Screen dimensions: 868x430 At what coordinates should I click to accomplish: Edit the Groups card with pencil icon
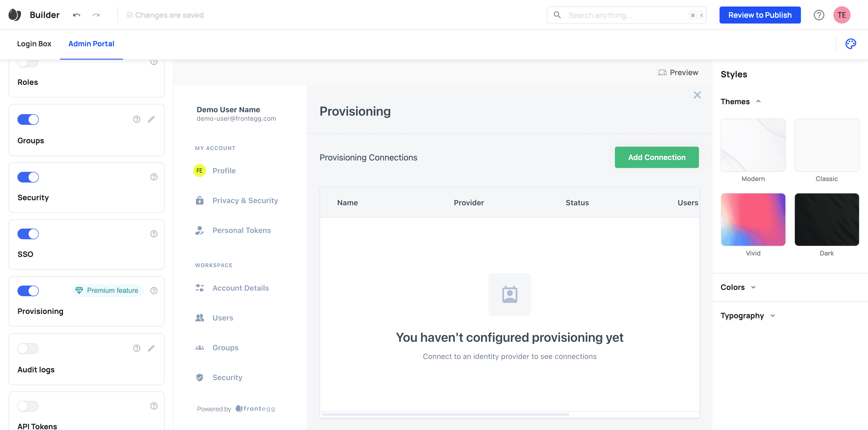pyautogui.click(x=151, y=119)
